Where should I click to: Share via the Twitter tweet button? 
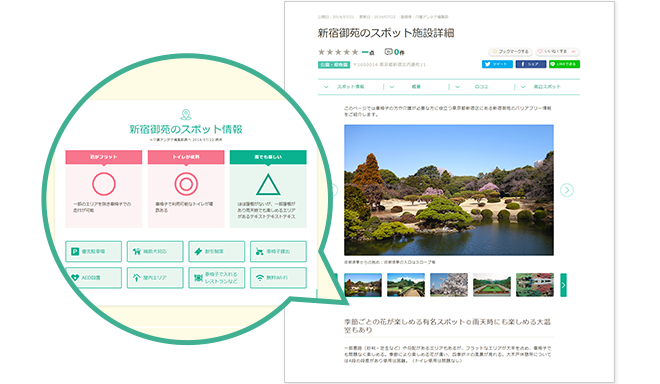click(x=497, y=64)
